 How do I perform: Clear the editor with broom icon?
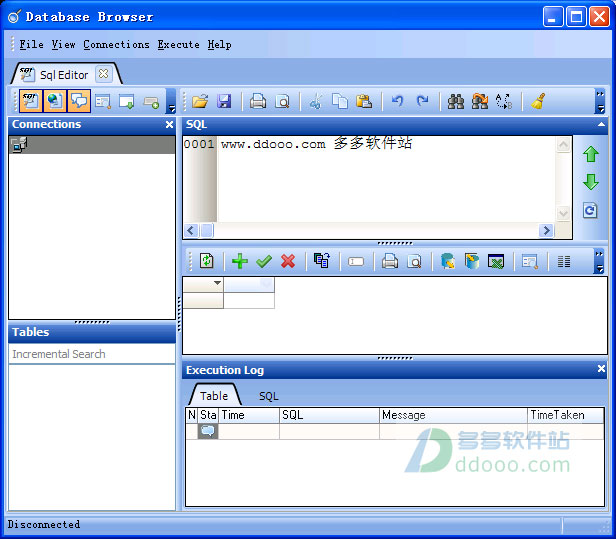click(538, 101)
